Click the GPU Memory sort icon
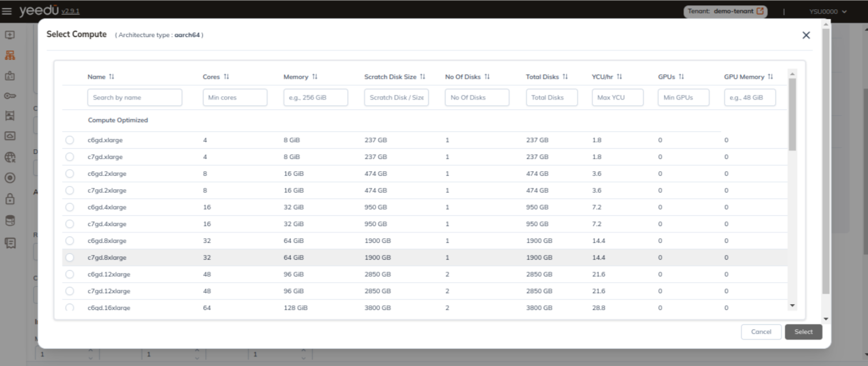868x366 pixels. (x=770, y=77)
